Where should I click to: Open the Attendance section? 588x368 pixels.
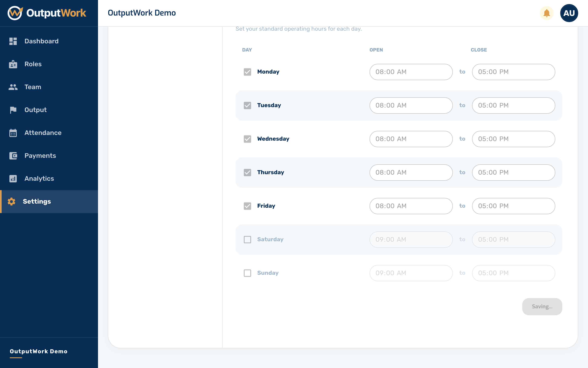[x=49, y=133]
